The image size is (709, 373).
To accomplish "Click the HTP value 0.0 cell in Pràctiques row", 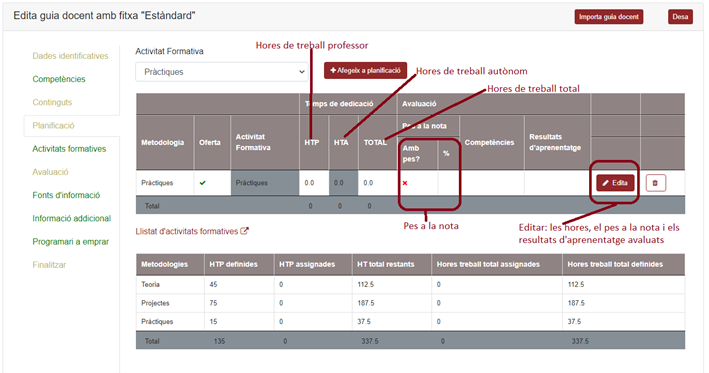I will (x=314, y=183).
